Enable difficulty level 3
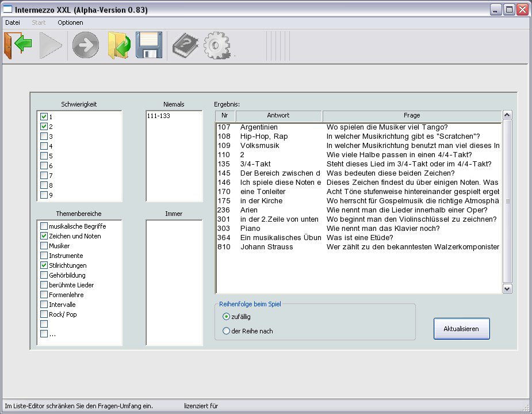532x414 pixels. tap(44, 136)
